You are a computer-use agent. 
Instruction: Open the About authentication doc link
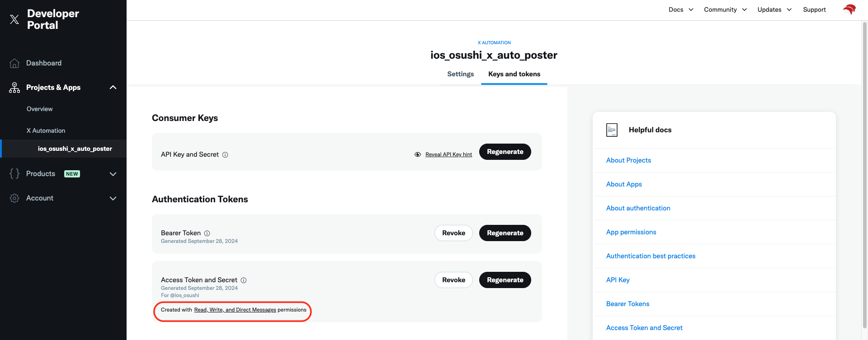tap(638, 208)
